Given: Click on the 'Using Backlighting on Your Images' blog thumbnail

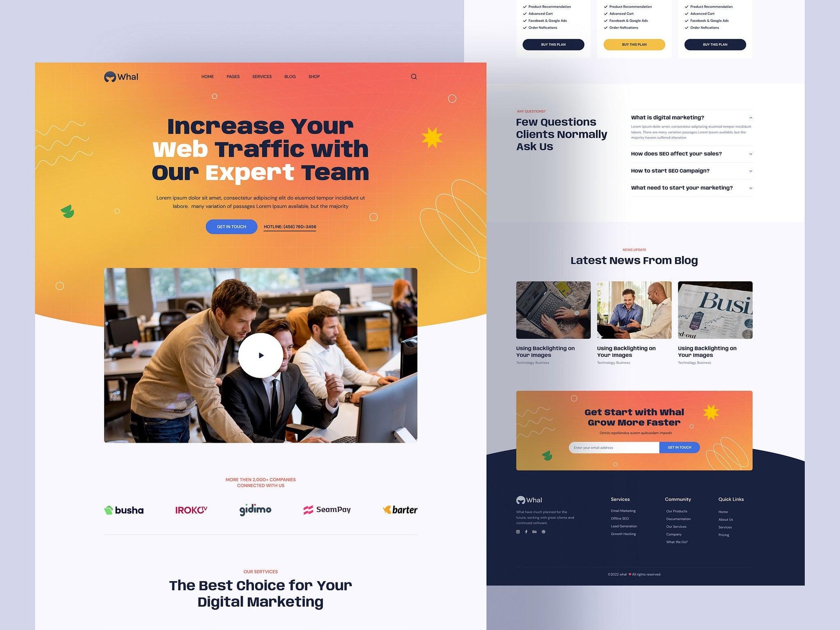Looking at the screenshot, I should tap(553, 310).
